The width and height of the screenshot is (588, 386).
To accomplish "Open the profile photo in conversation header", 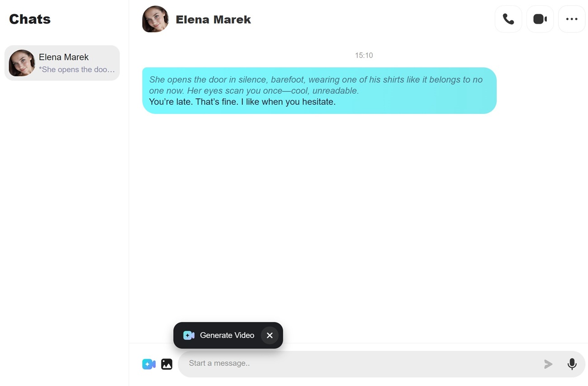I will point(156,19).
